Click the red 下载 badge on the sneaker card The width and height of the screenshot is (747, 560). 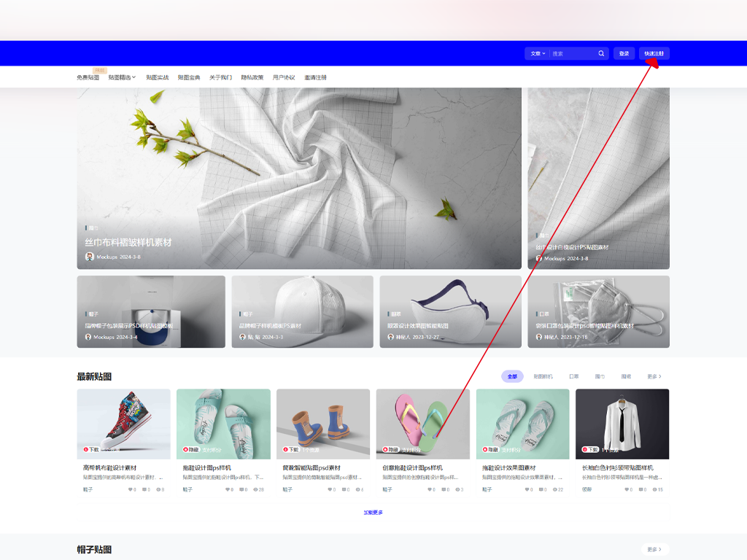tap(91, 450)
